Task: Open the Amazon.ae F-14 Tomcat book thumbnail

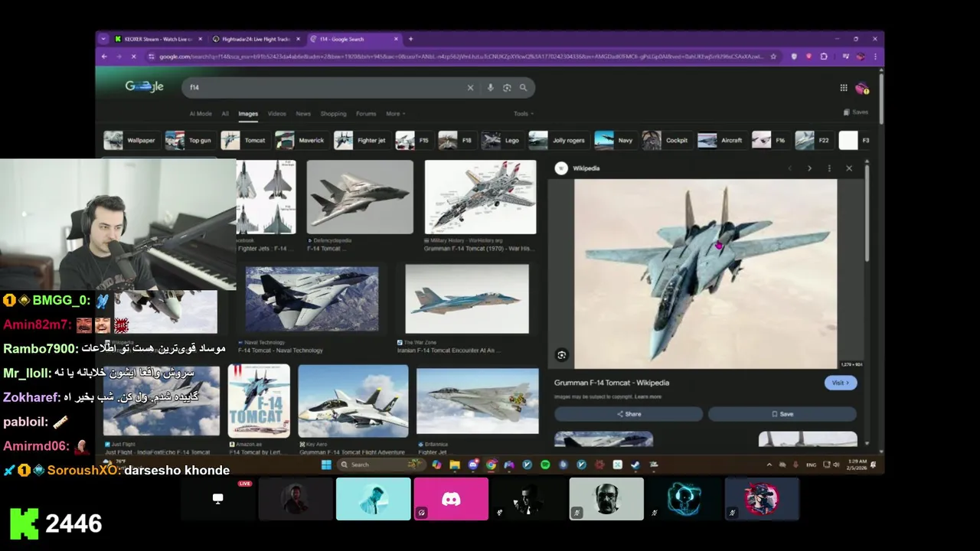Action: (259, 401)
